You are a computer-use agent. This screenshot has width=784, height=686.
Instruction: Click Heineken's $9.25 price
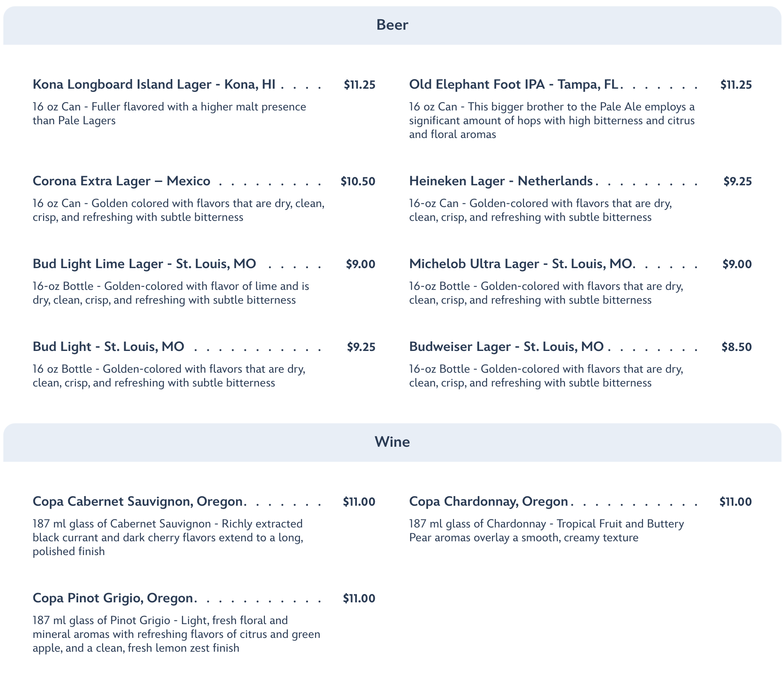738,182
